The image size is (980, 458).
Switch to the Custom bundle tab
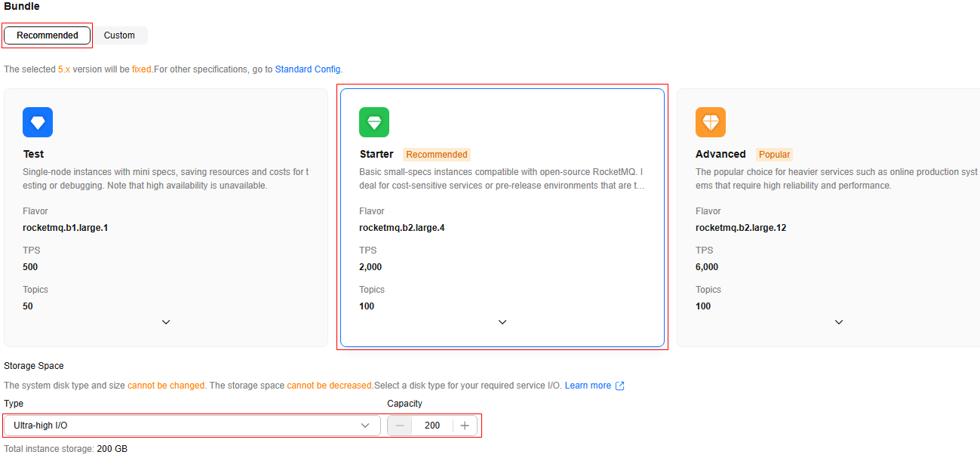point(119,35)
